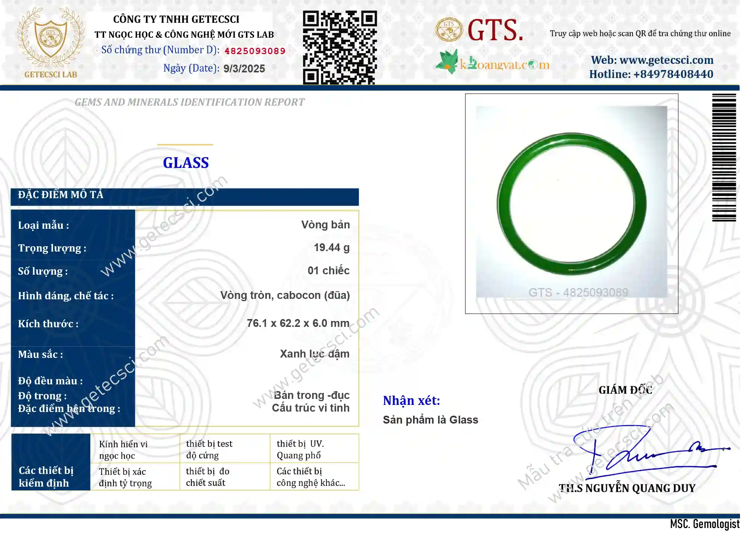Click the vertical barcode on the right
Screen dimensions: 756x534
click(724, 157)
